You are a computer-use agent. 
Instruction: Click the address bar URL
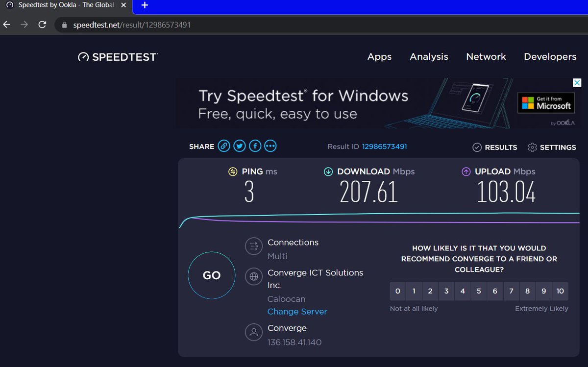[x=132, y=25]
